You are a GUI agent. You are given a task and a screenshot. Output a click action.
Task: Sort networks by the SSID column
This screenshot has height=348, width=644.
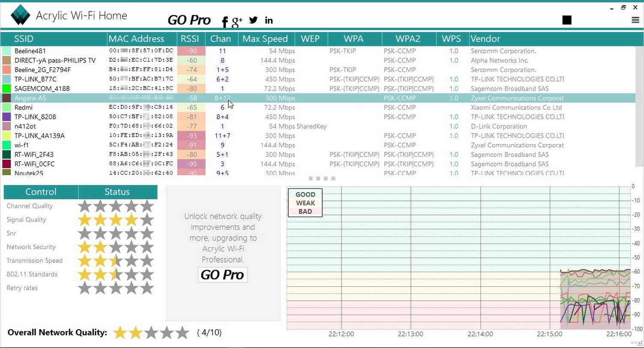click(54, 39)
